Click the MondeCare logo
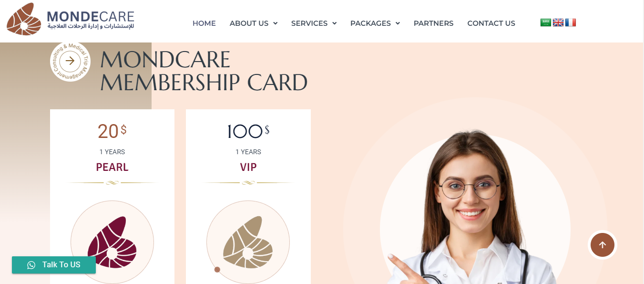644x284 pixels. point(71,20)
